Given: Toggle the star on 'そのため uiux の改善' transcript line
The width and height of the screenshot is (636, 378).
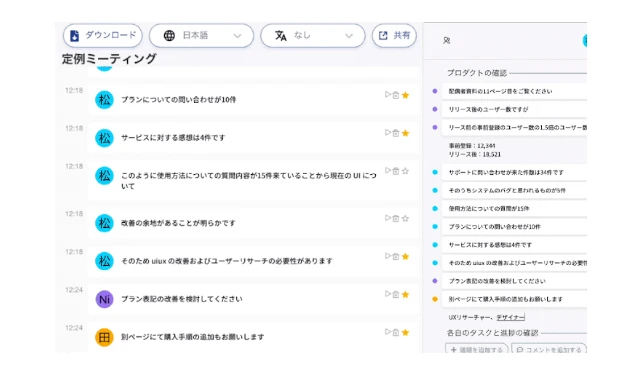Looking at the screenshot, I should [405, 256].
